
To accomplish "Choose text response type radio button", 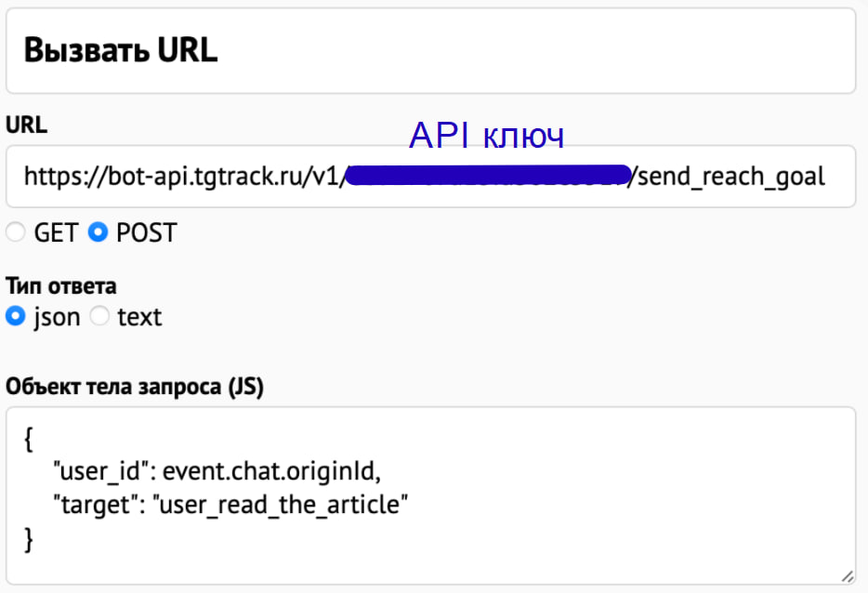I will pos(99,317).
